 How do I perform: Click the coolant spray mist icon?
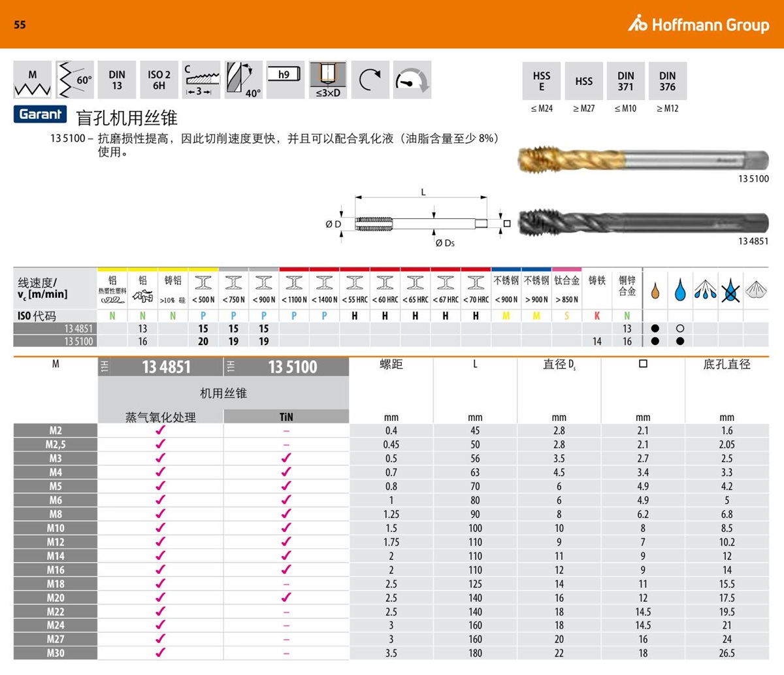pyautogui.click(x=706, y=289)
